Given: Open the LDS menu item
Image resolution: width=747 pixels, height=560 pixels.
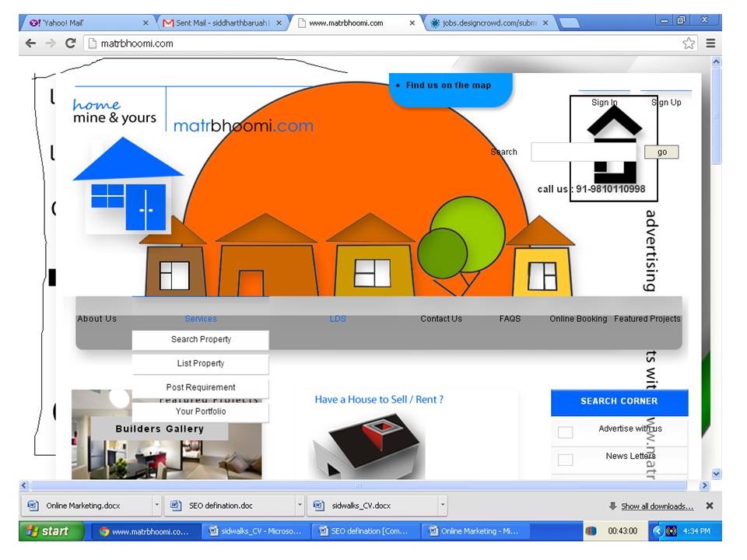Looking at the screenshot, I should 338,319.
